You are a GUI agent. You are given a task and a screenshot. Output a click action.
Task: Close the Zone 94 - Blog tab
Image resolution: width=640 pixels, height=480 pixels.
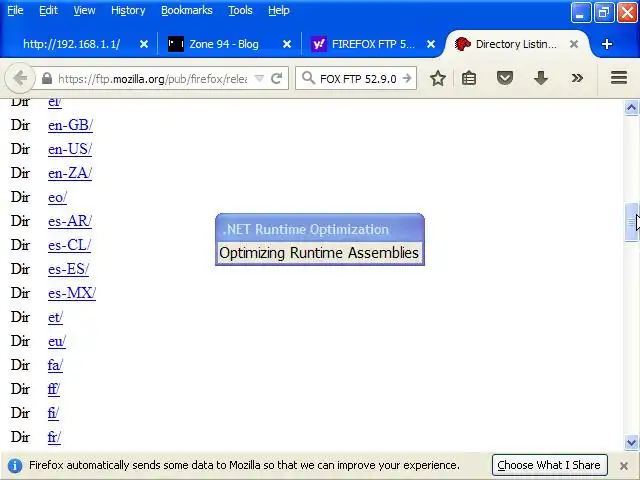(287, 44)
